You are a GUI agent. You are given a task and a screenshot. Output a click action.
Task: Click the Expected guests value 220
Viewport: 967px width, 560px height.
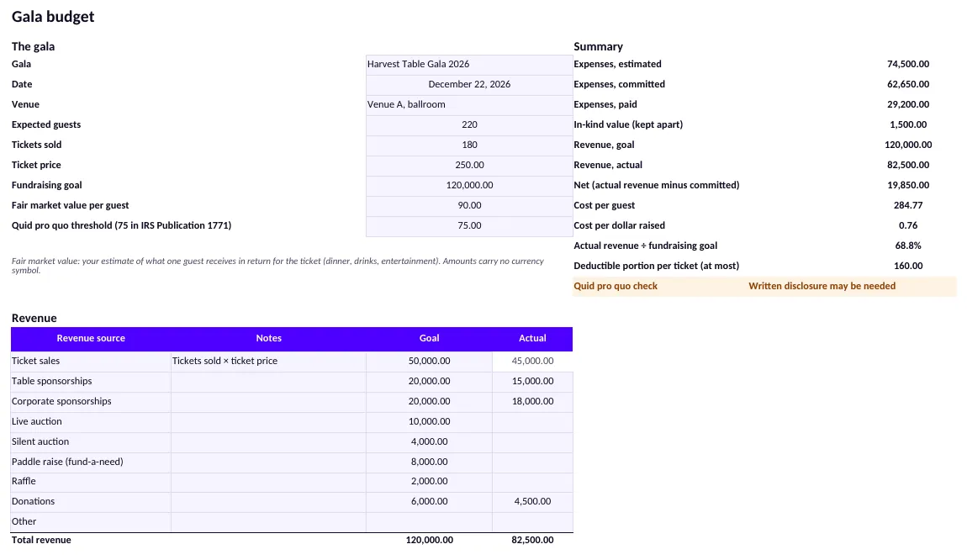pyautogui.click(x=469, y=124)
